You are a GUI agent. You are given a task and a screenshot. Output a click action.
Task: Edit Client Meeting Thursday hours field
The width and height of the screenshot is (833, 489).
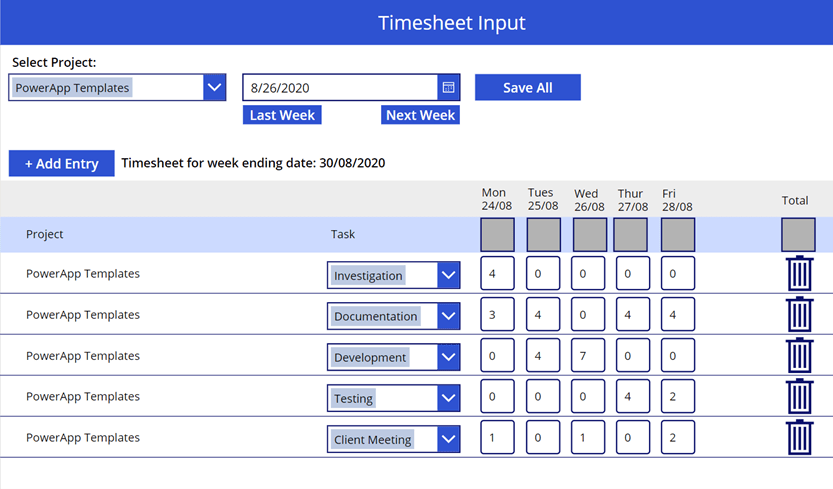click(x=633, y=437)
